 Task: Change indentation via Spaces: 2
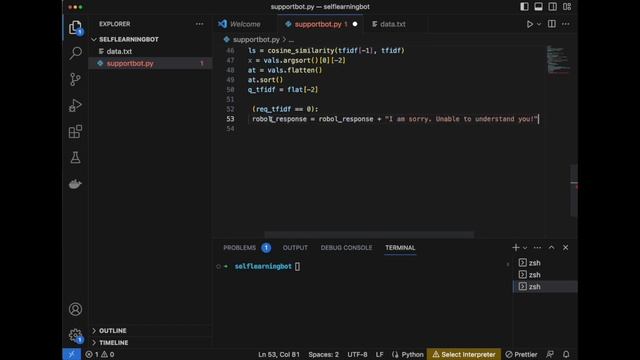pyautogui.click(x=323, y=354)
